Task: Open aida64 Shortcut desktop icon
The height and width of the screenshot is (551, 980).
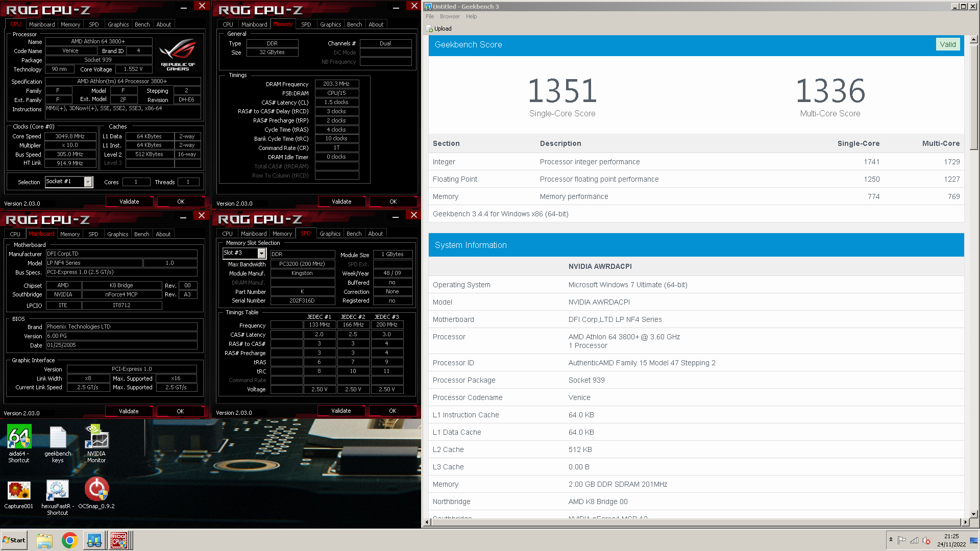Action: [19, 443]
